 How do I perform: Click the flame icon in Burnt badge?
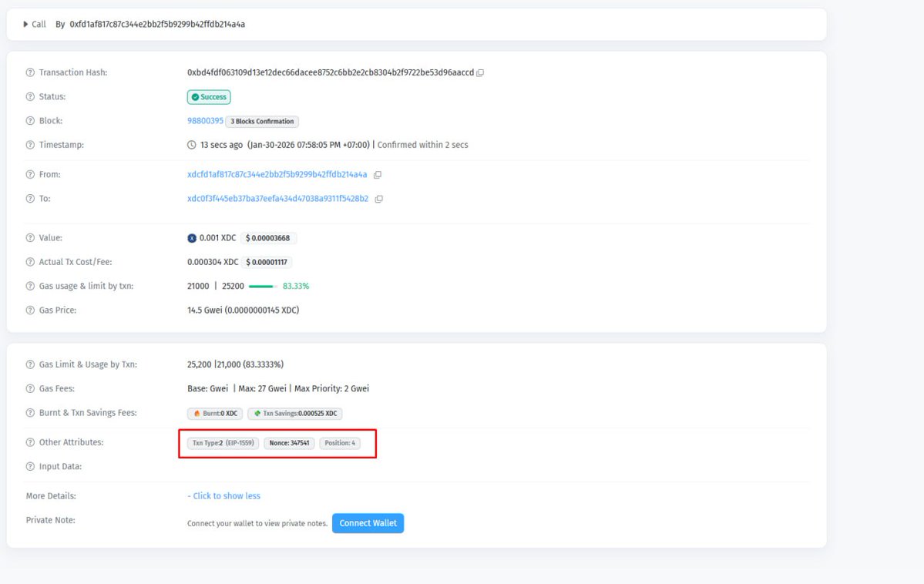tap(197, 414)
